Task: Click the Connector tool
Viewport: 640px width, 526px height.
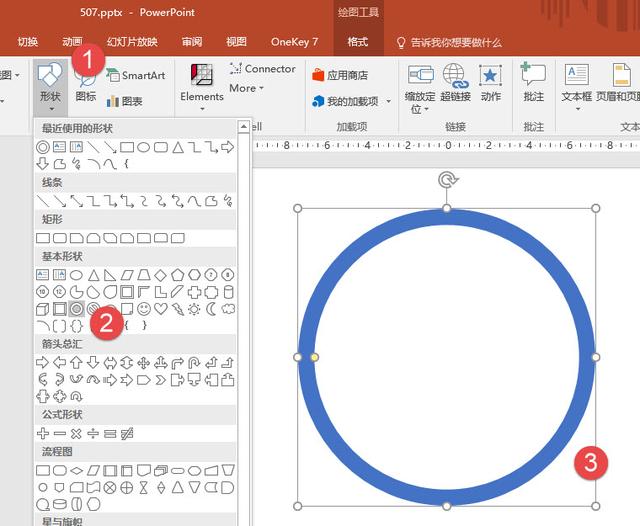Action: (x=262, y=69)
